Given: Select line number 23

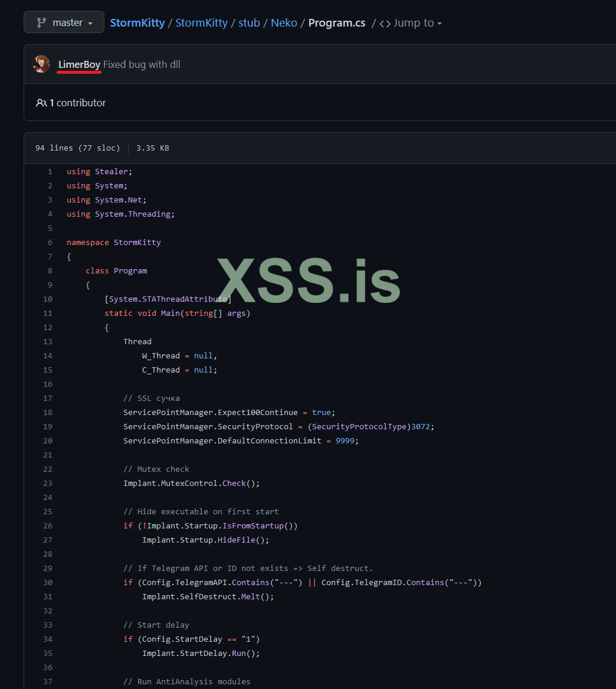Looking at the screenshot, I should click(x=48, y=484).
